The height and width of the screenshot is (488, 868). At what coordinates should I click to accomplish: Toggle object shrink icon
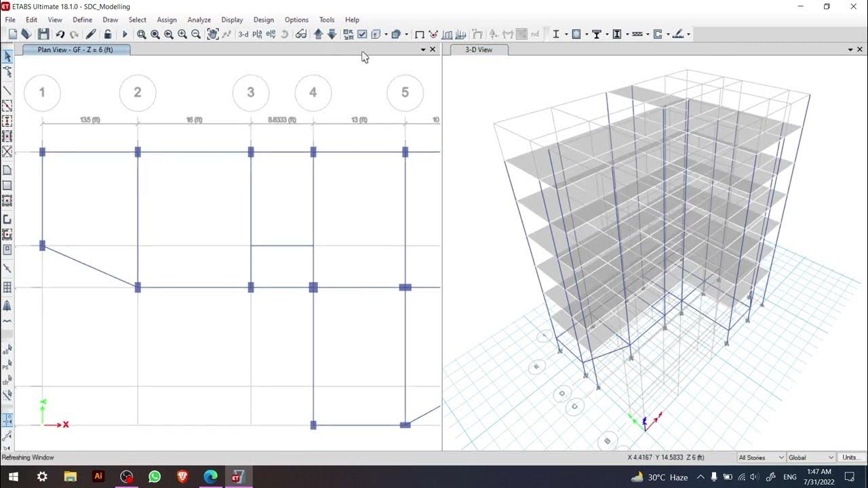click(x=349, y=34)
